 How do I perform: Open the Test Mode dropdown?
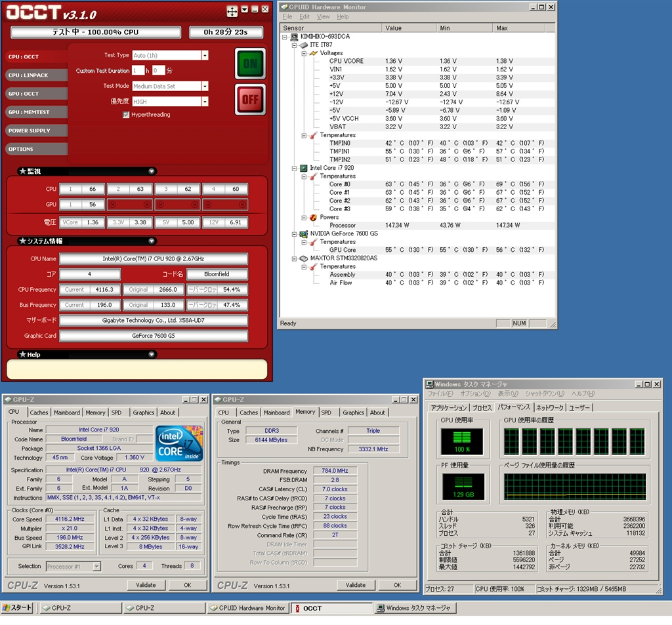click(205, 86)
